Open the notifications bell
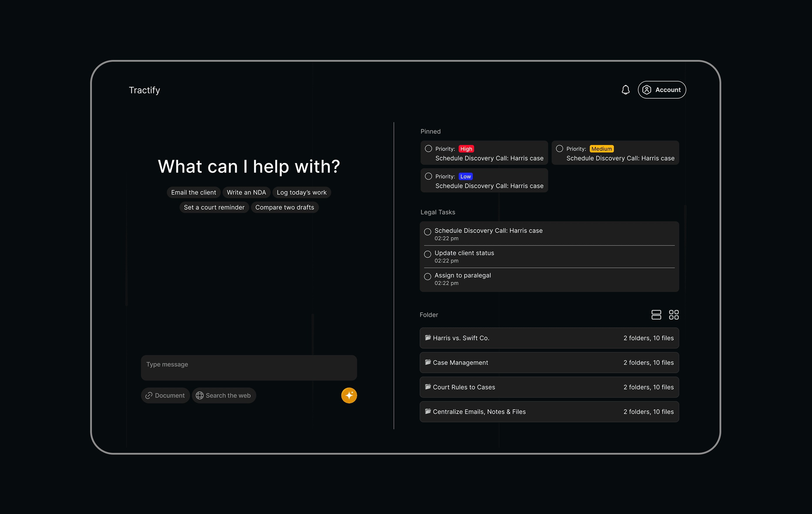The image size is (812, 514). coord(626,90)
